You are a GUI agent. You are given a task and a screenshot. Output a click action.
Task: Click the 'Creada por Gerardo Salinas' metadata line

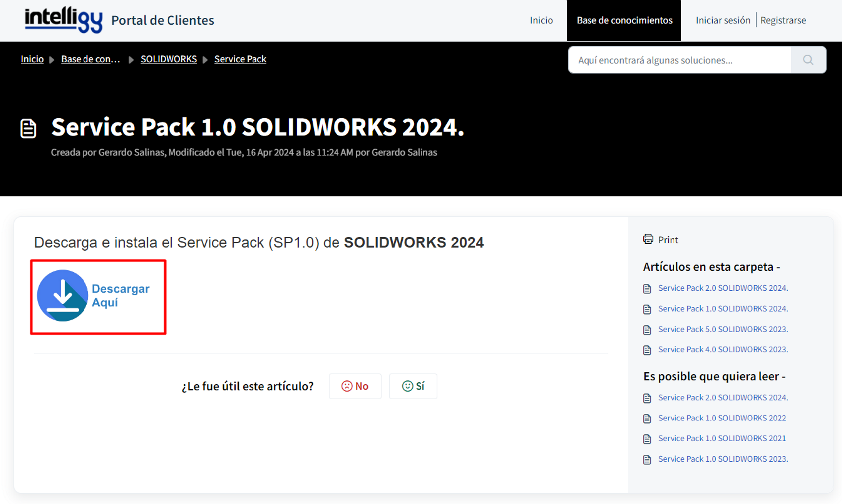(244, 152)
